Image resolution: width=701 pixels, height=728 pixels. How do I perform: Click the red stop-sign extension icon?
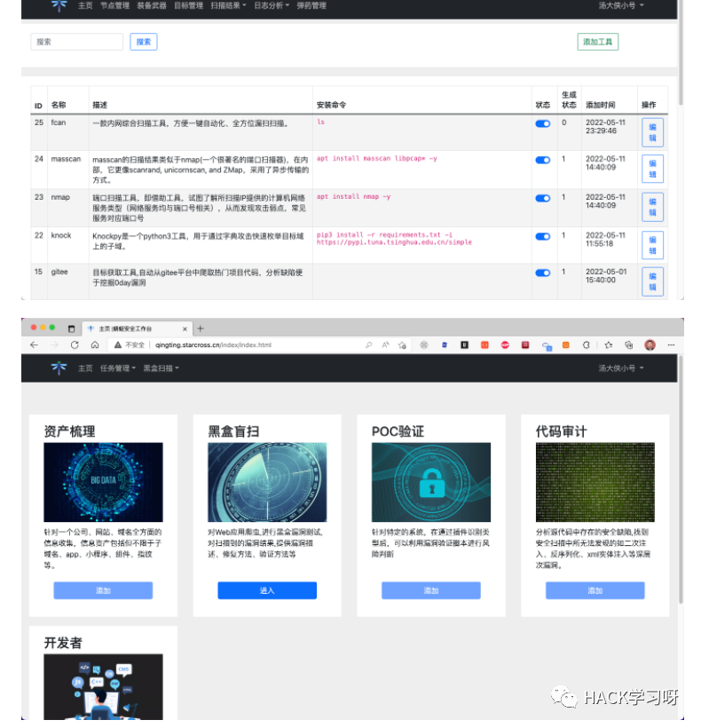coord(505,345)
